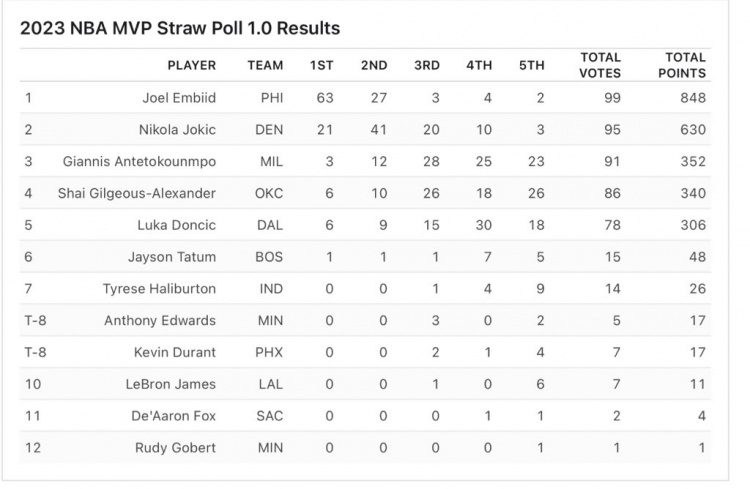Click the PLAYER column header

(192, 66)
